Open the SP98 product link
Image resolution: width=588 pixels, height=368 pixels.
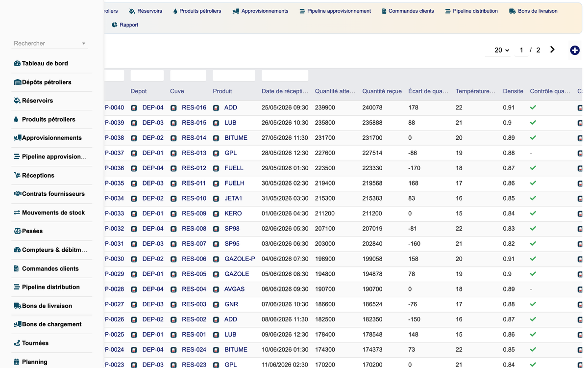point(232,229)
